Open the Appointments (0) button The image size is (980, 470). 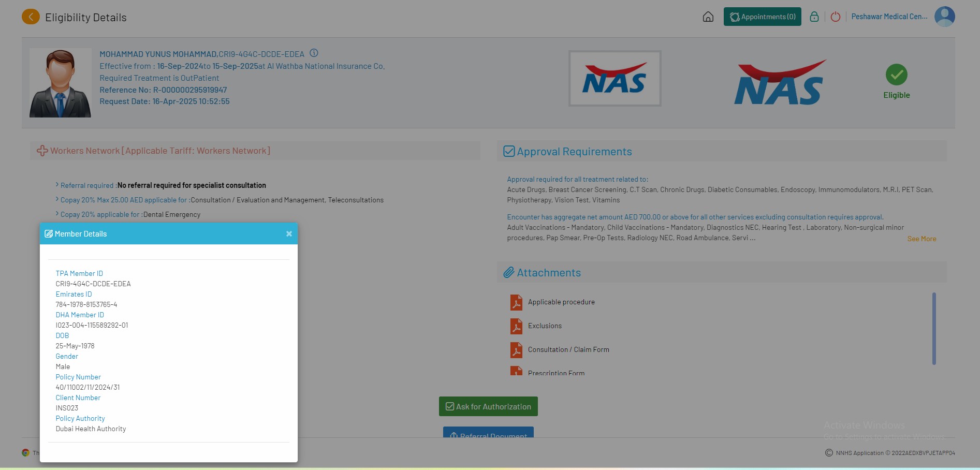pyautogui.click(x=763, y=17)
